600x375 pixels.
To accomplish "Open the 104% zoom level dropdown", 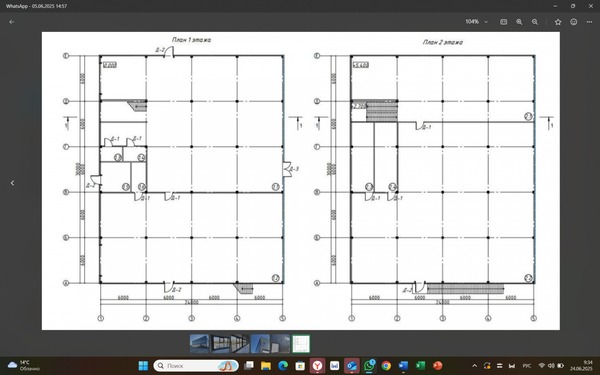I will [477, 22].
